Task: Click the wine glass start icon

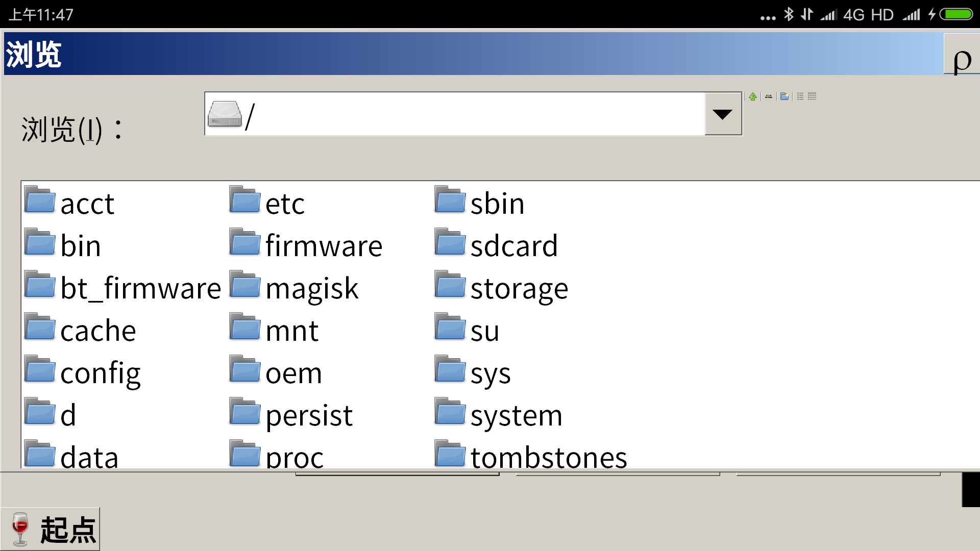Action: (x=20, y=529)
